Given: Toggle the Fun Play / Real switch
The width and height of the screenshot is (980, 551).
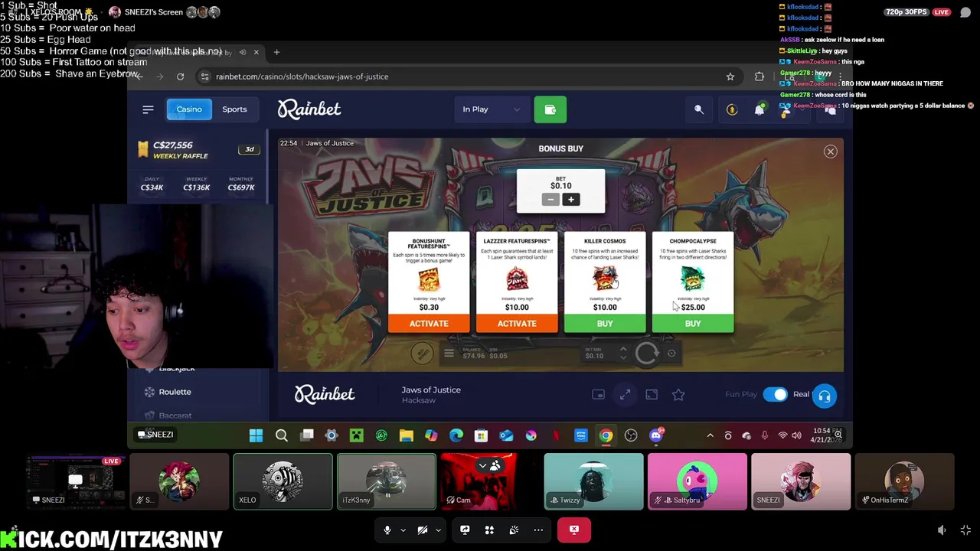Looking at the screenshot, I should point(776,395).
